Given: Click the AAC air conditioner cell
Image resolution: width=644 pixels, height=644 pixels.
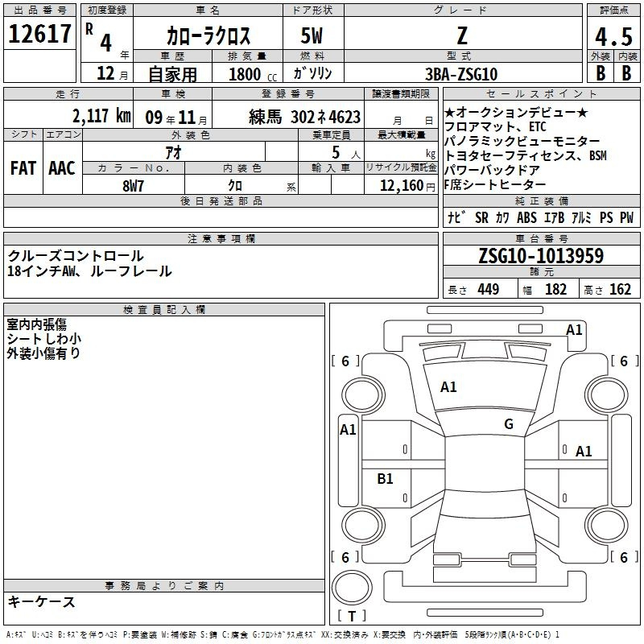Looking at the screenshot, I should tap(62, 168).
